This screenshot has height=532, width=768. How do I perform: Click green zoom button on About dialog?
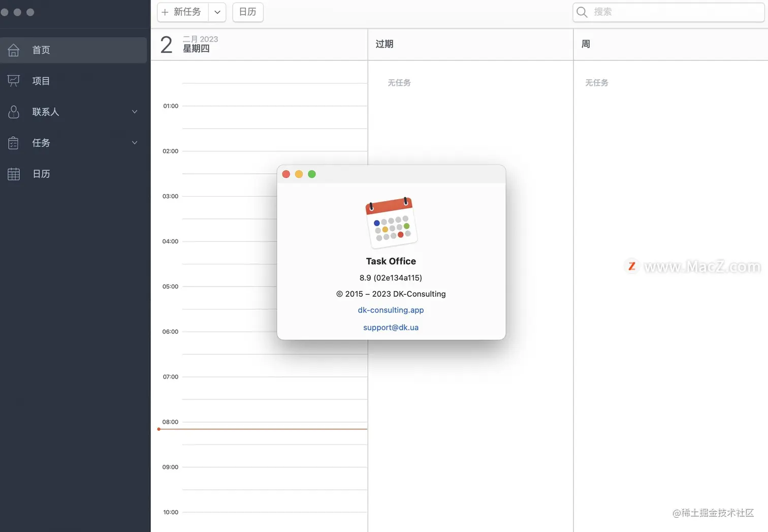pos(312,174)
